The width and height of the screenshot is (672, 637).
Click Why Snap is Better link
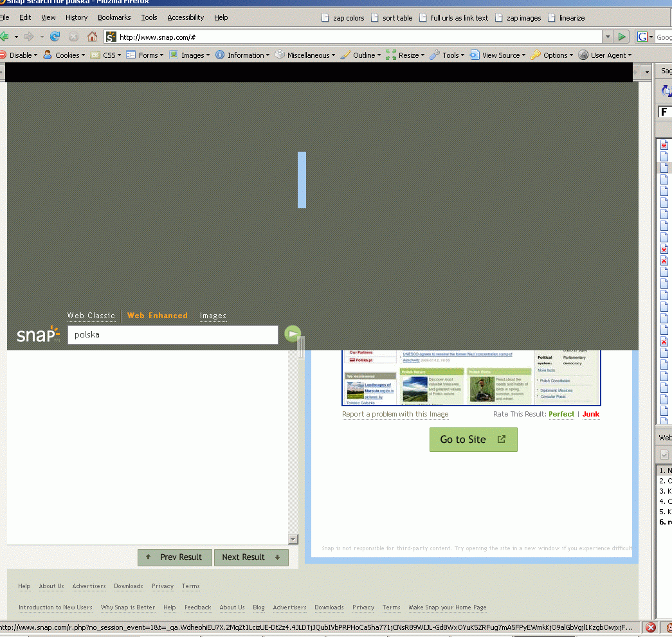tap(128, 607)
